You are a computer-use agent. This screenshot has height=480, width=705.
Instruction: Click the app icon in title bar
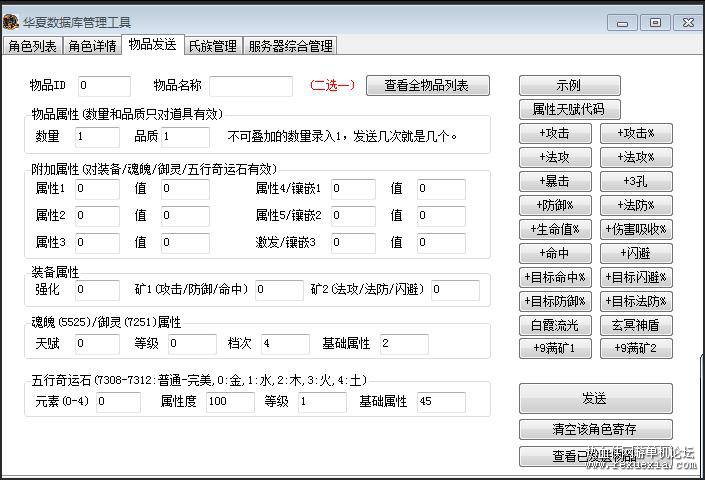click(x=10, y=21)
